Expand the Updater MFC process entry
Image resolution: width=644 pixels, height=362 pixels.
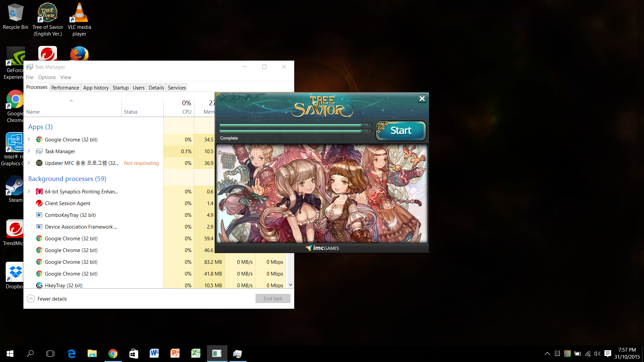point(29,163)
